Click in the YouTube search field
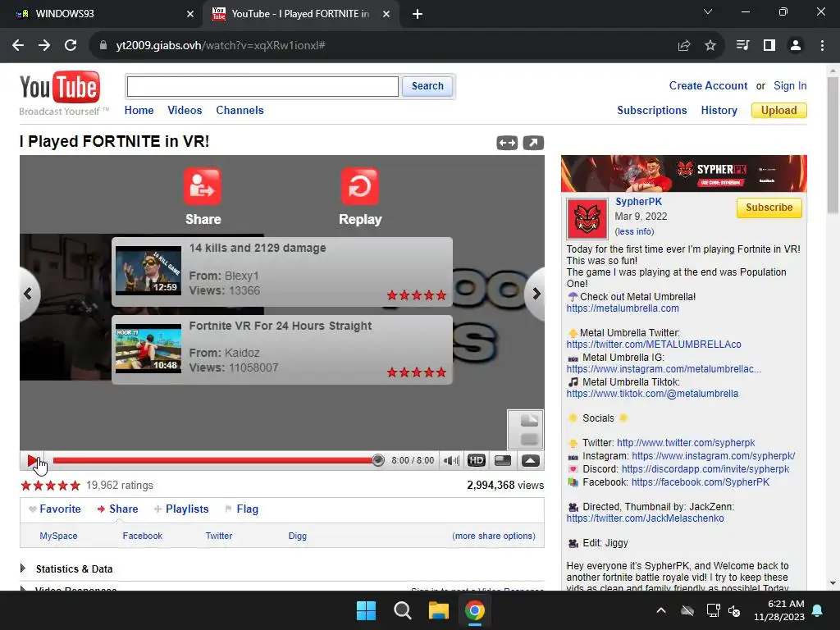Image resolution: width=840 pixels, height=630 pixels. click(262, 86)
